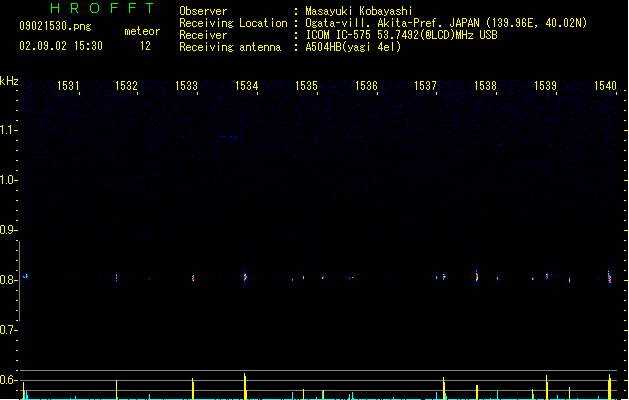629x400 pixels.
Task: Click the 1533 time axis label
Action: tap(187, 86)
